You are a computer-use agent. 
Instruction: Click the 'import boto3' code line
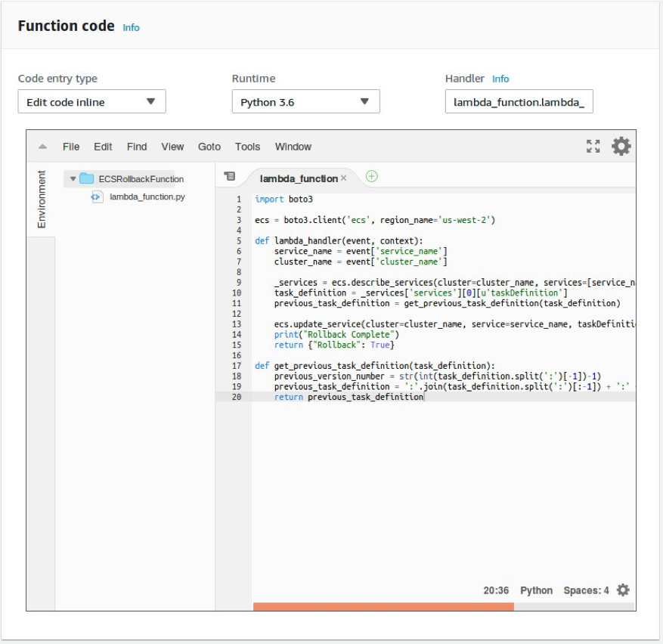click(283, 199)
